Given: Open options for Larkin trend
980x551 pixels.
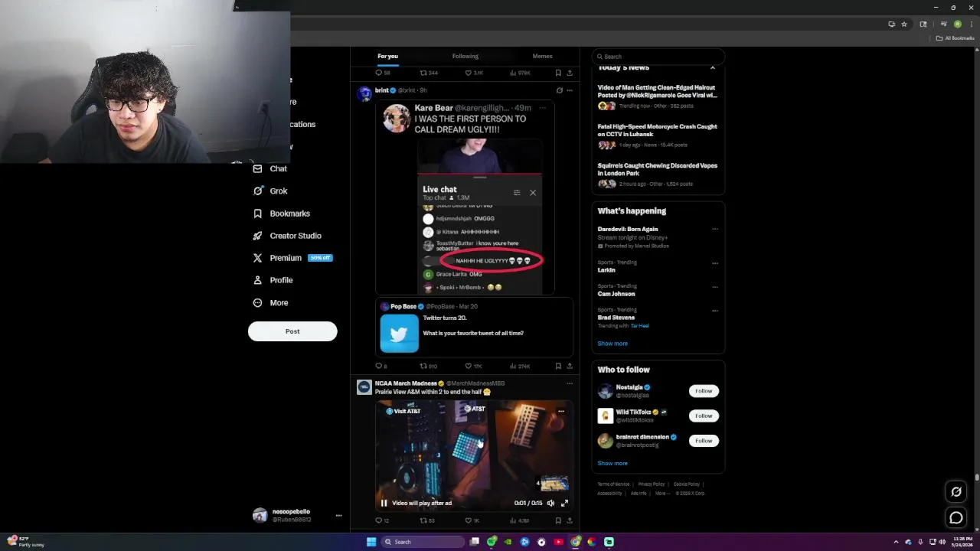Looking at the screenshot, I should [715, 263].
